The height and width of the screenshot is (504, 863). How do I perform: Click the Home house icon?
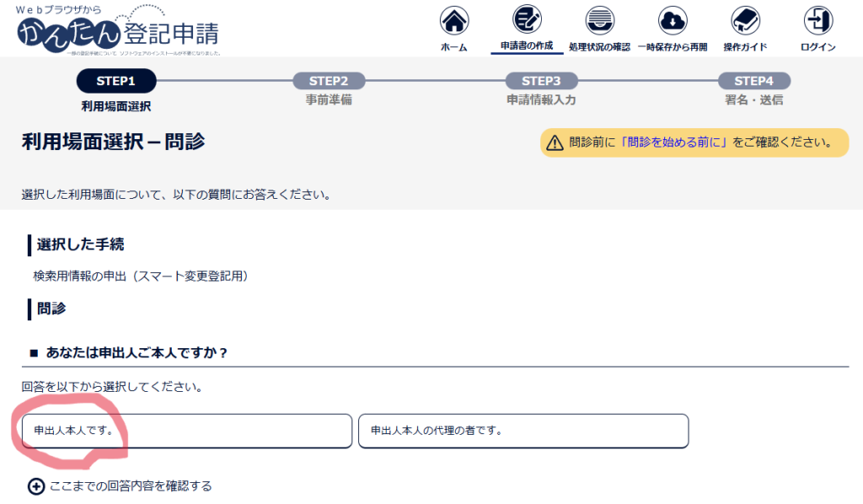pos(454,20)
